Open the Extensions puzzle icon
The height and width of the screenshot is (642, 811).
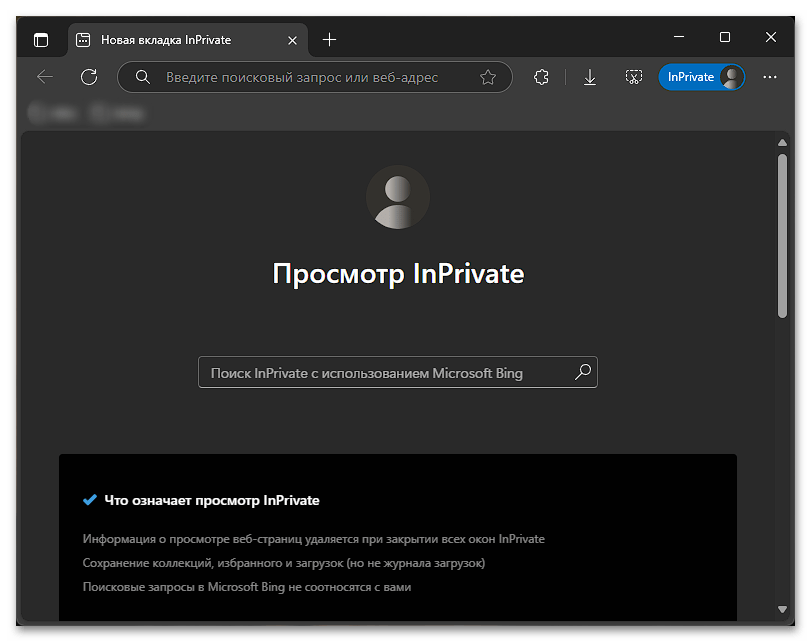(541, 78)
